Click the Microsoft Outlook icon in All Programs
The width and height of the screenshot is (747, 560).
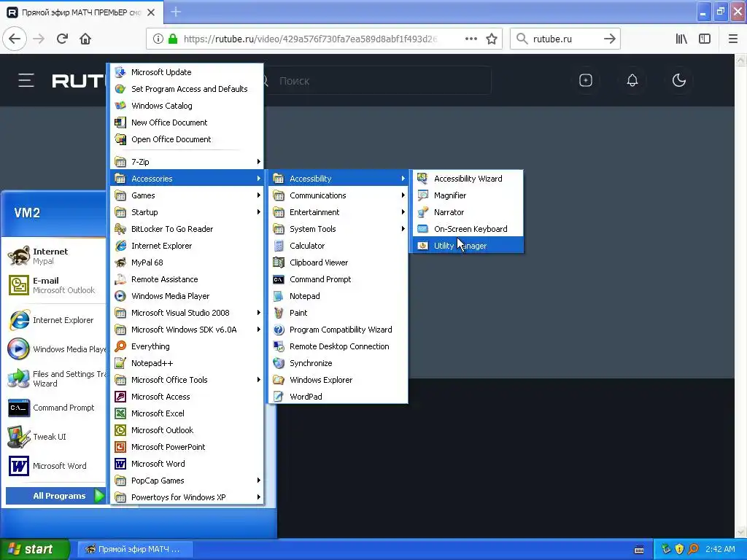pos(120,430)
